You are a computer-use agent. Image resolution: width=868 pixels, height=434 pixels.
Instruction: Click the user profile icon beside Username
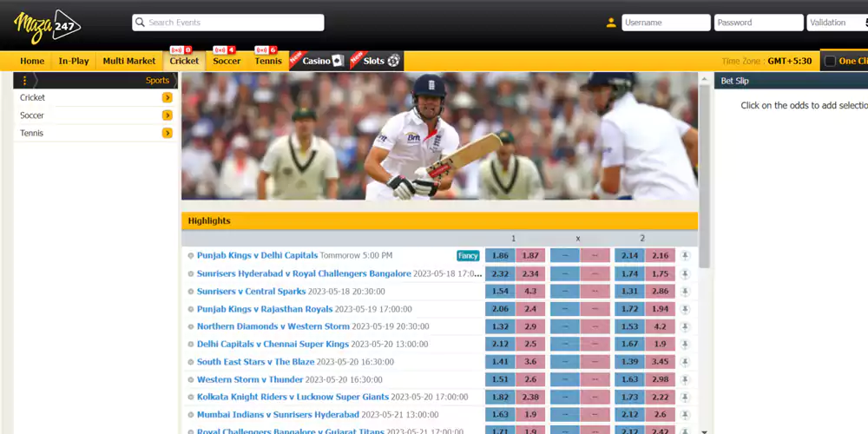(x=611, y=23)
